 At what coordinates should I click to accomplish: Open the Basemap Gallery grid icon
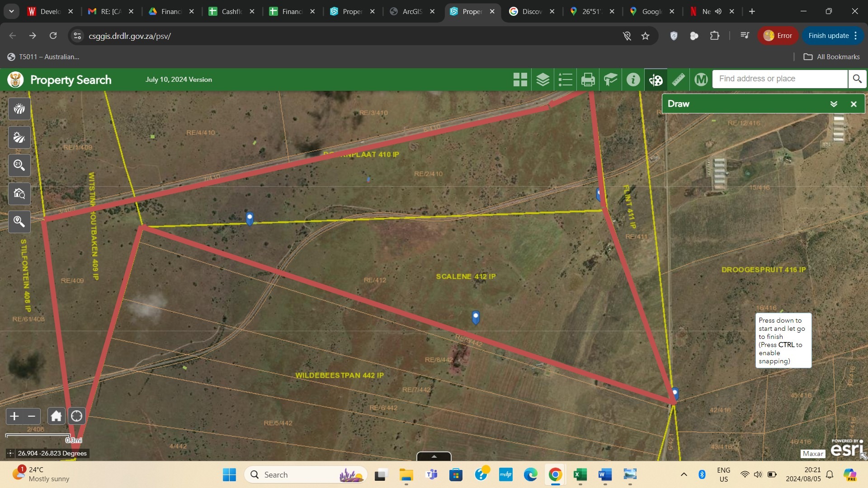(520, 80)
